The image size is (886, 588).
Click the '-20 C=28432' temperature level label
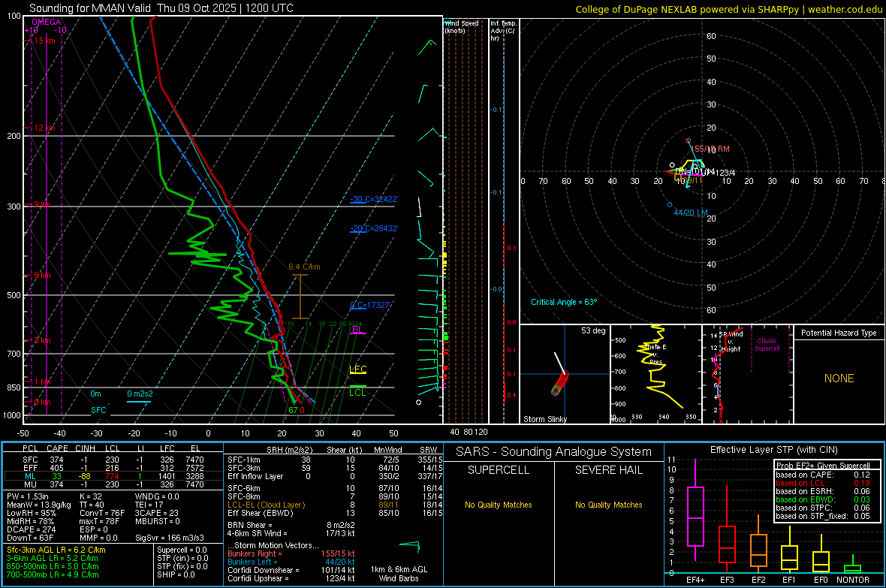pos(374,228)
